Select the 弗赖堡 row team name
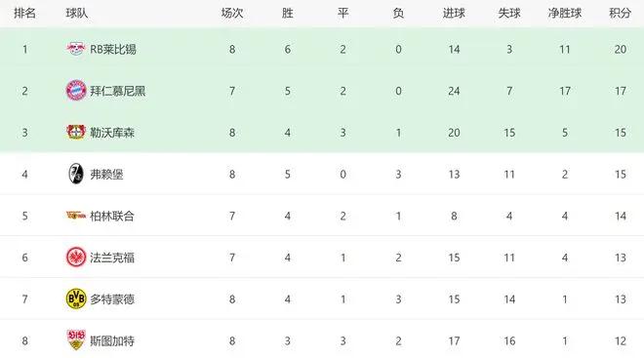The image size is (644, 358). pos(106,174)
